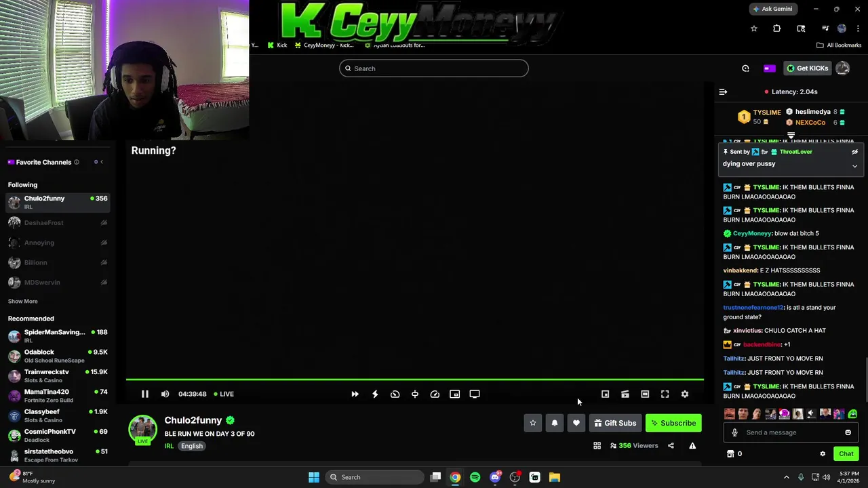868x488 pixels.
Task: Click the clip icon in the player bar
Action: pyautogui.click(x=625, y=394)
